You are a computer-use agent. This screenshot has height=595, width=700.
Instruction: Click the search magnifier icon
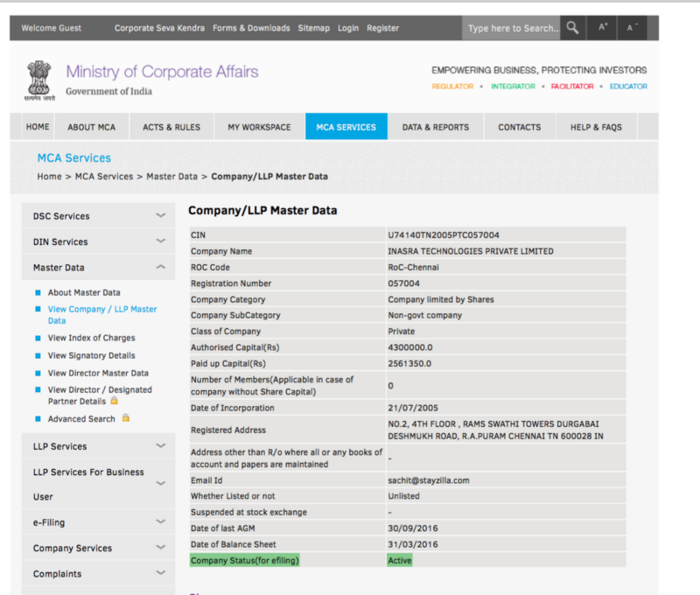572,28
